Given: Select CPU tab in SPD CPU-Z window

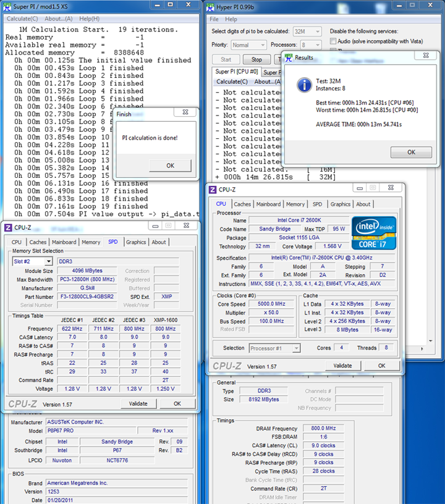Looking at the screenshot, I should [x=17, y=242].
